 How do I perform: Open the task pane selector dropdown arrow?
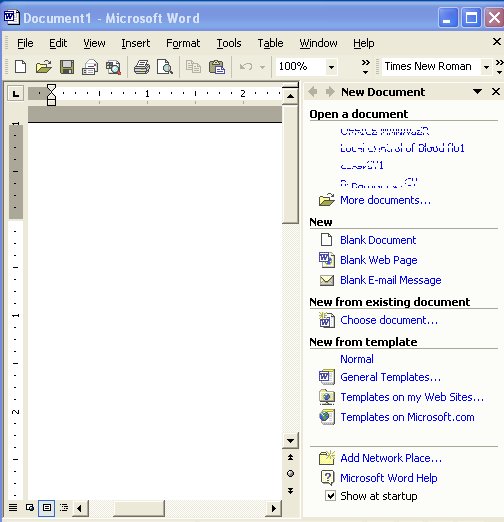point(477,91)
